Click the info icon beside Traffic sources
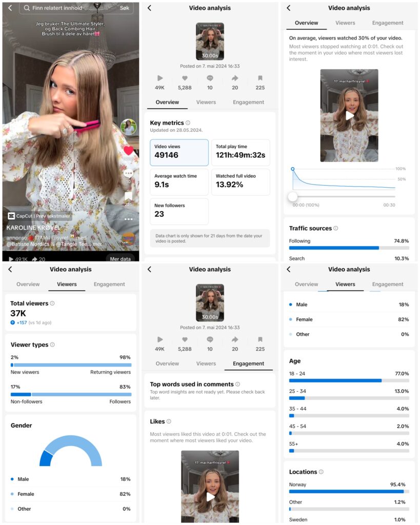The height and width of the screenshot is (525, 420). [336, 229]
